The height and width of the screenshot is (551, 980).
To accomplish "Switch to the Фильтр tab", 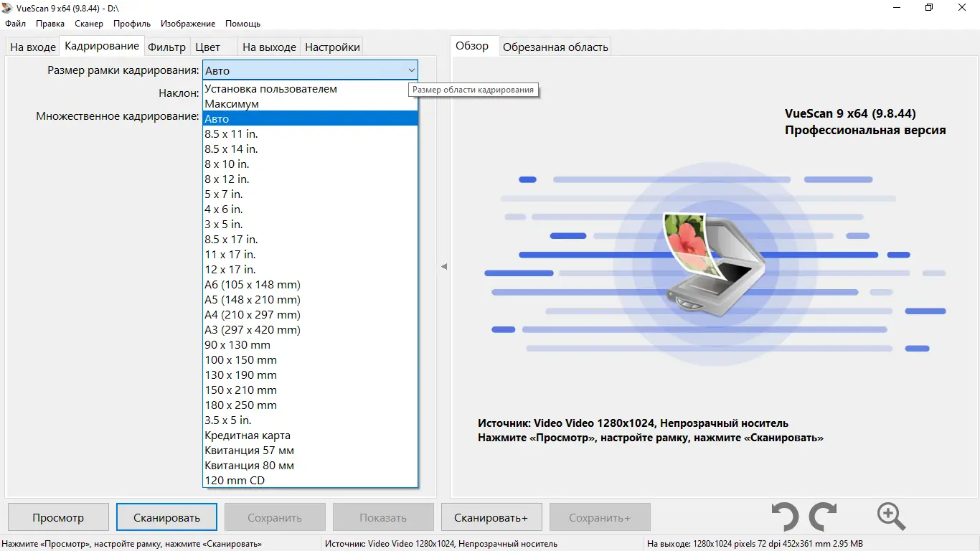I will click(167, 47).
